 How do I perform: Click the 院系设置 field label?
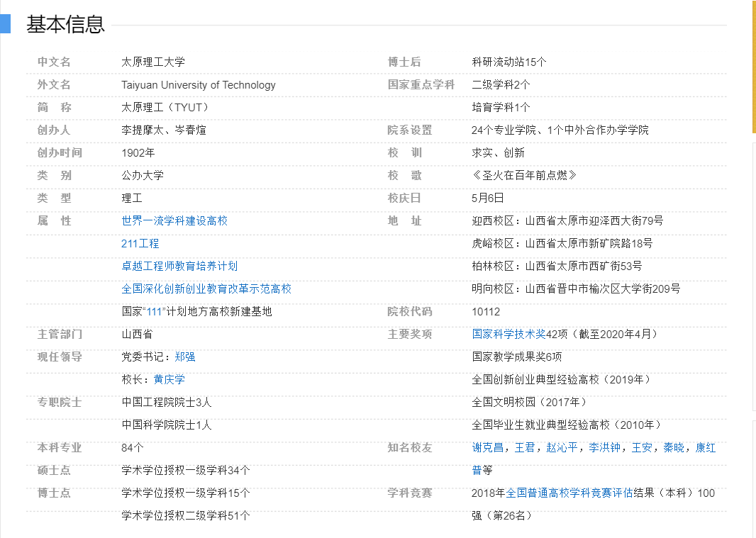pos(410,130)
